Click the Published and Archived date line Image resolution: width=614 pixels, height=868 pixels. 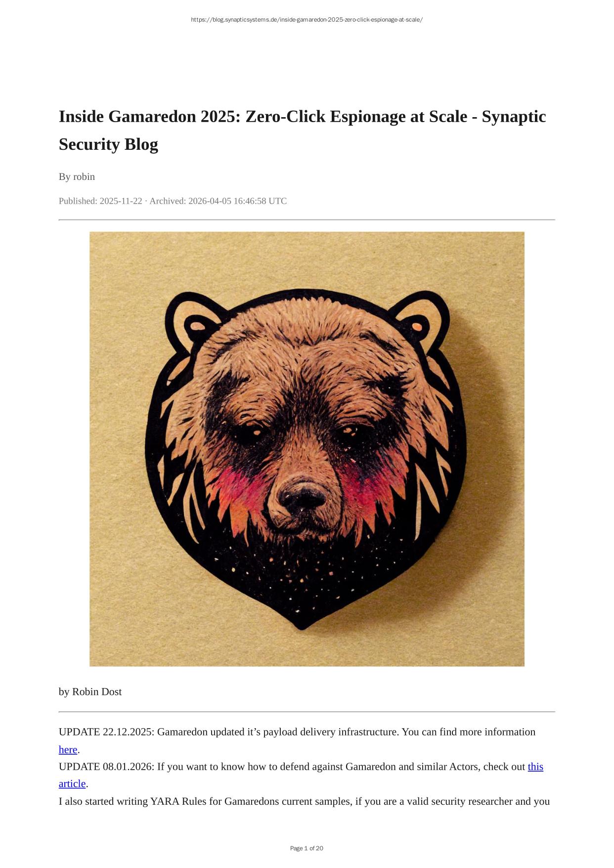[x=173, y=201]
